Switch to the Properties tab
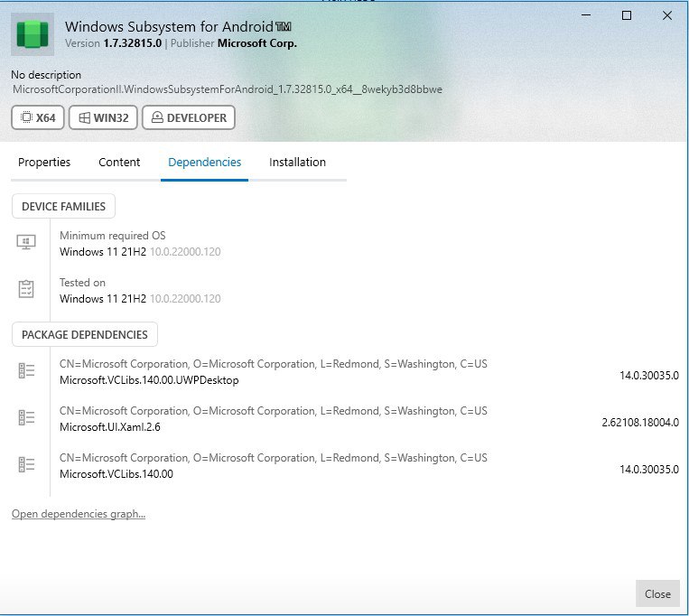This screenshot has width=689, height=616. pyautogui.click(x=44, y=162)
